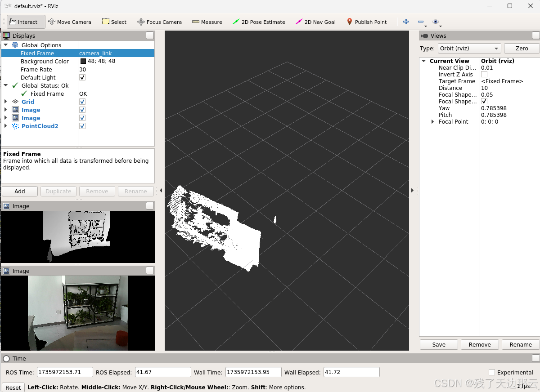Expand the PointCloud2 display node
This screenshot has width=540, height=392.
(6, 126)
